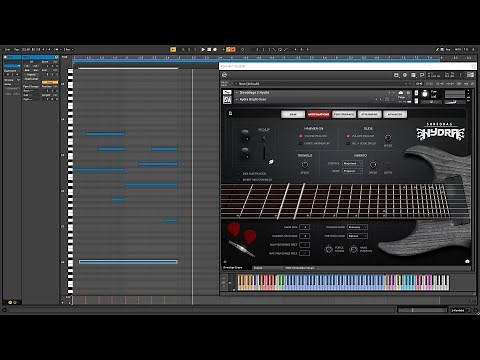Click the Vibrato depth knob
The width and height of the screenshot is (480, 360).
pos(388,165)
